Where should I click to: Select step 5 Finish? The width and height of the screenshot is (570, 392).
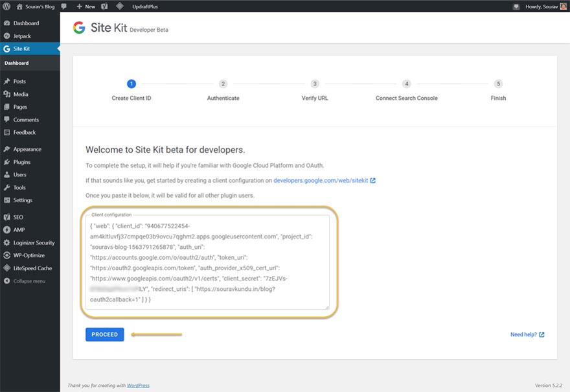[x=498, y=90]
